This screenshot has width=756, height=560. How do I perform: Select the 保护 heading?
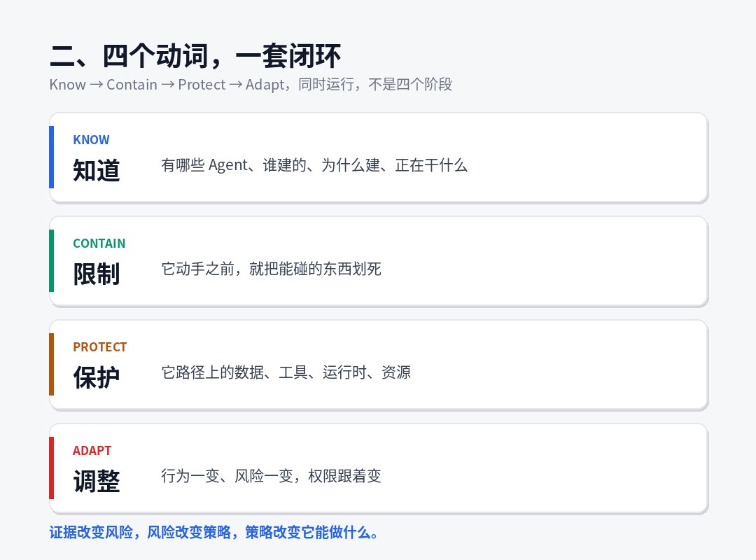coord(97,378)
